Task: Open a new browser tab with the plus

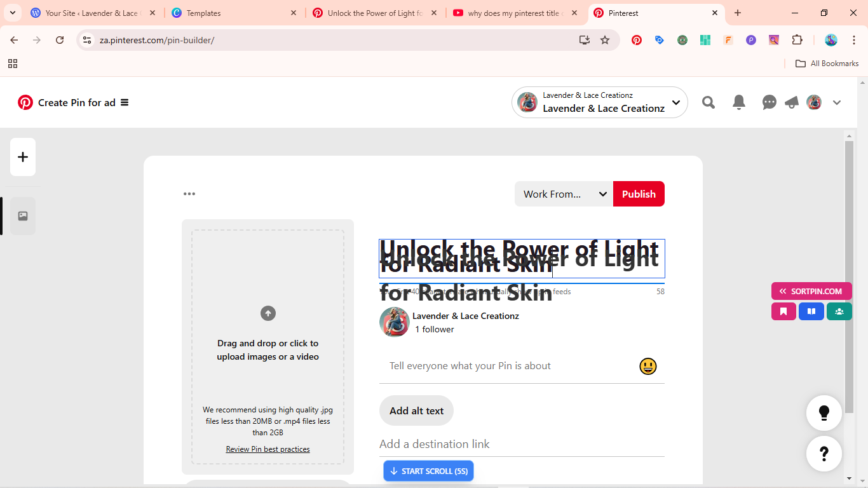Action: click(738, 13)
